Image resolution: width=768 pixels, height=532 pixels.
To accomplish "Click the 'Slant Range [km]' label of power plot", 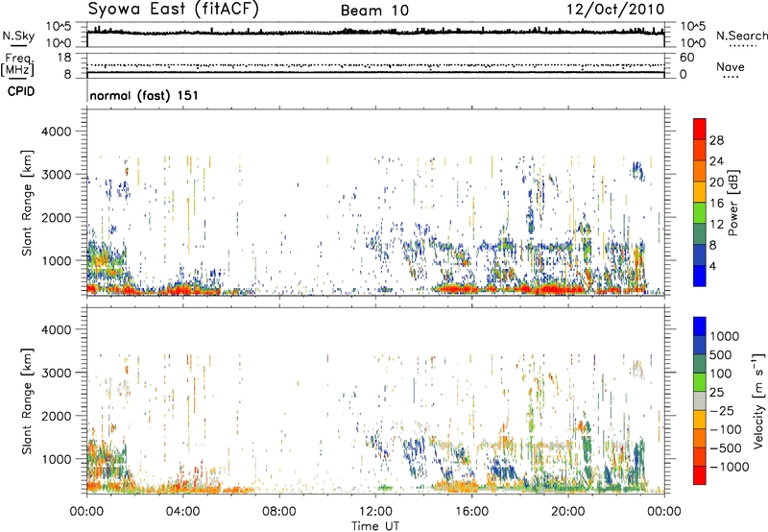I will pyautogui.click(x=27, y=203).
